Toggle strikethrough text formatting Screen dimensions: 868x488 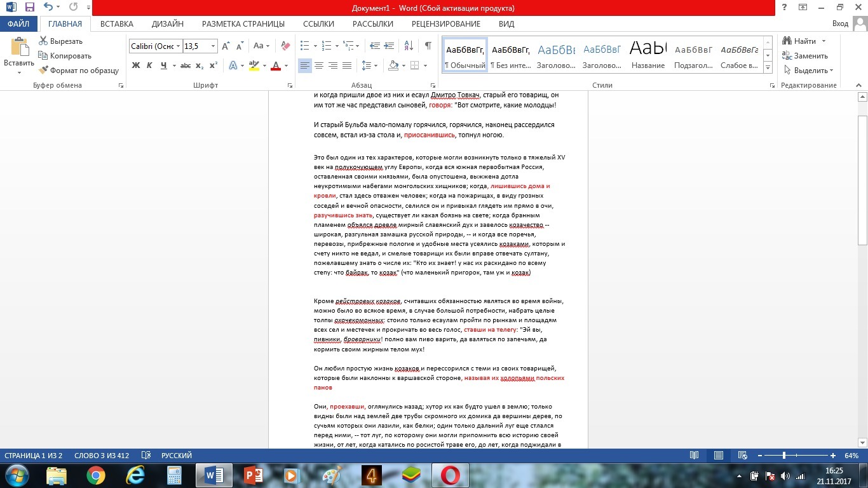pyautogui.click(x=185, y=65)
